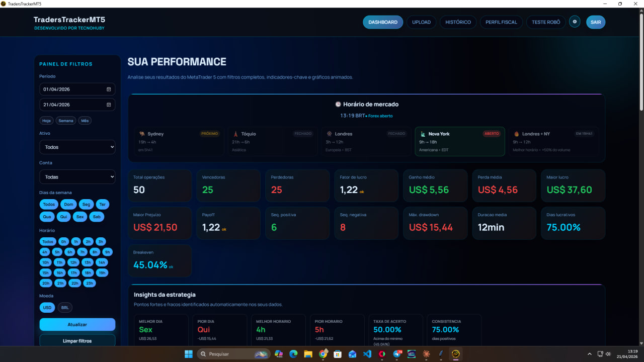
Task: Open Outlook from the taskbar
Action: tap(352, 354)
